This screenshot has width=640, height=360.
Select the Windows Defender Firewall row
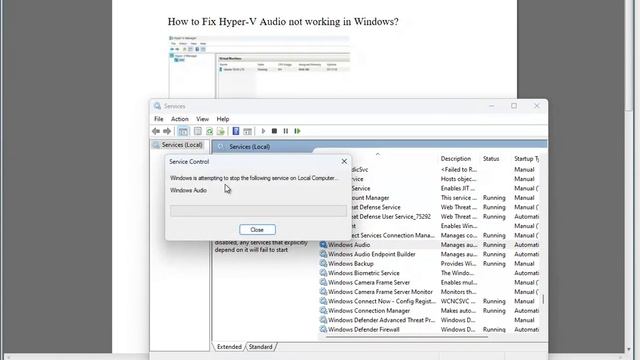(429, 329)
